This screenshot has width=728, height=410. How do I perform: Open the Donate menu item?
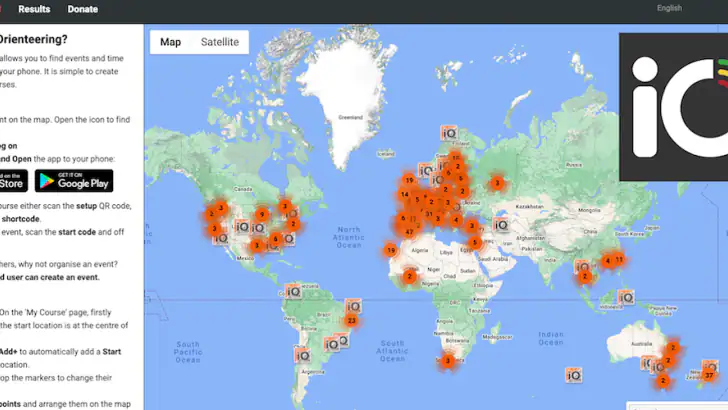(83, 9)
